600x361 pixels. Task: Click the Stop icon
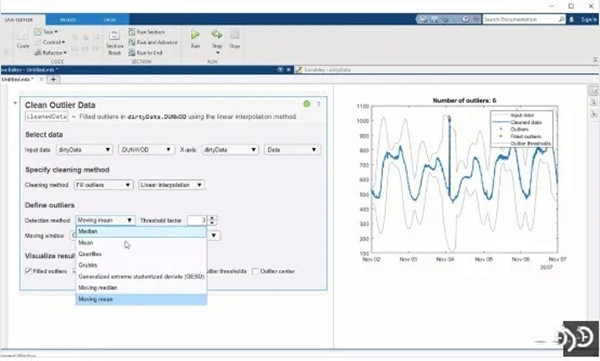[x=235, y=35]
